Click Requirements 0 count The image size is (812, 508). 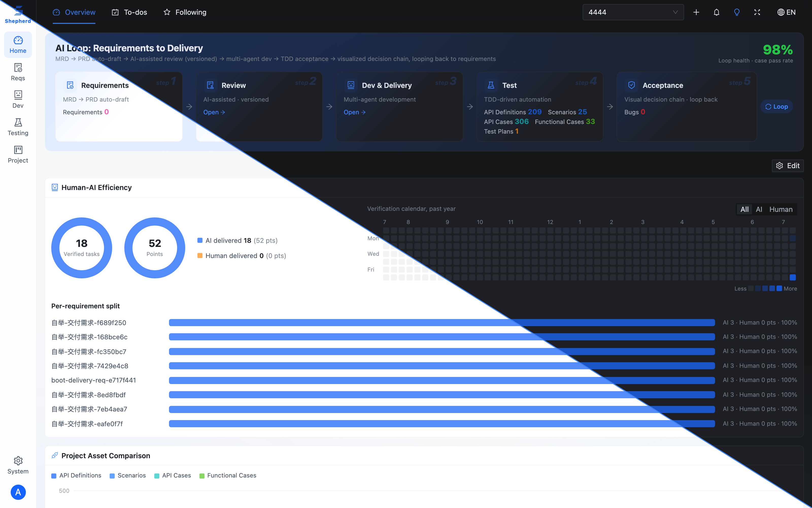point(86,112)
